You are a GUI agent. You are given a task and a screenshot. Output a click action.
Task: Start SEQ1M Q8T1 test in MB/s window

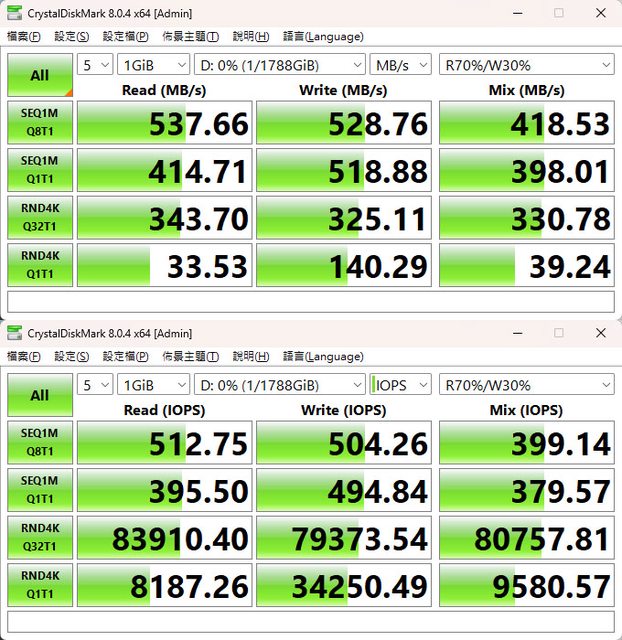(39, 123)
